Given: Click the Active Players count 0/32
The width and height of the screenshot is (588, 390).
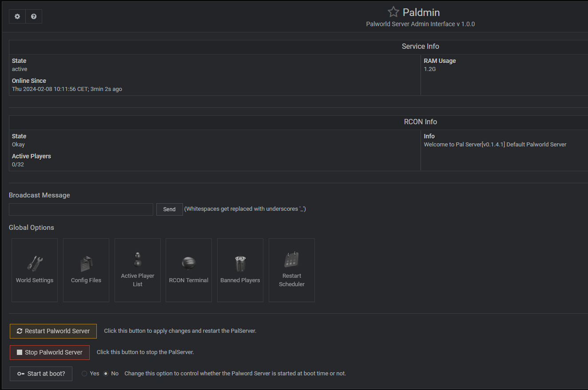Looking at the screenshot, I should pyautogui.click(x=18, y=165).
